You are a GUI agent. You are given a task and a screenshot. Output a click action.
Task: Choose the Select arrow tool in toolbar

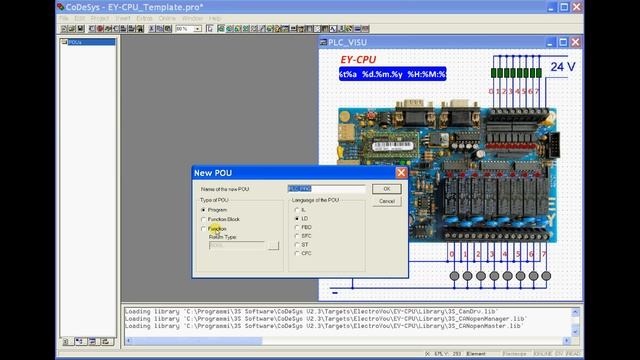click(x=210, y=29)
